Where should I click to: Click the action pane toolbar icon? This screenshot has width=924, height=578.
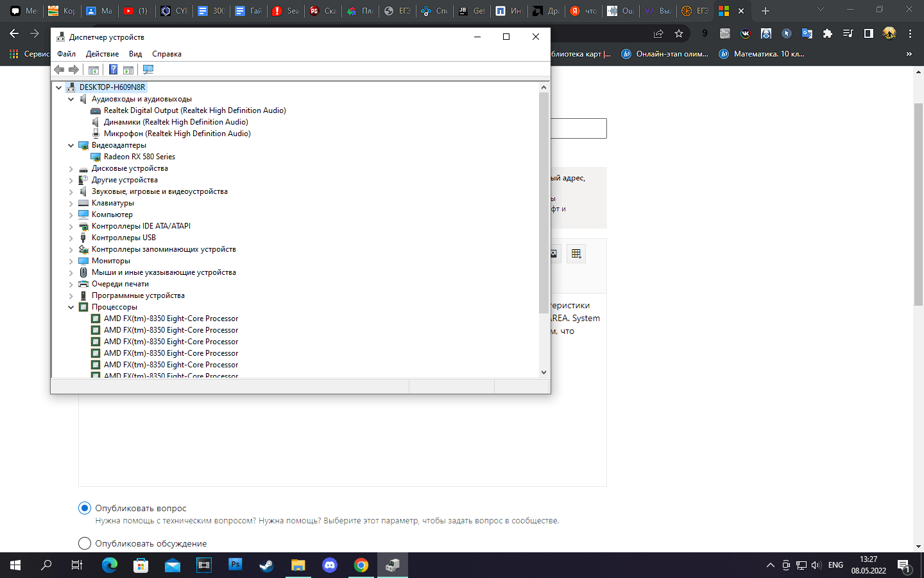[128, 69]
